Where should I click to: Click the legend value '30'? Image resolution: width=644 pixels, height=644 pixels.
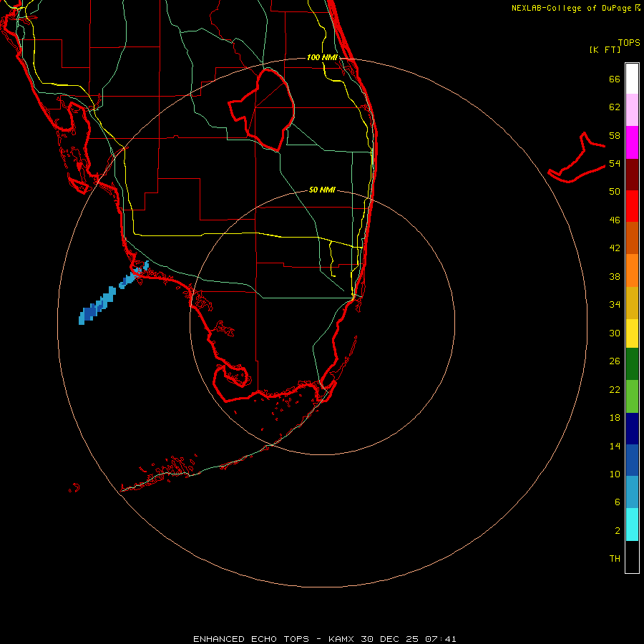(615, 333)
